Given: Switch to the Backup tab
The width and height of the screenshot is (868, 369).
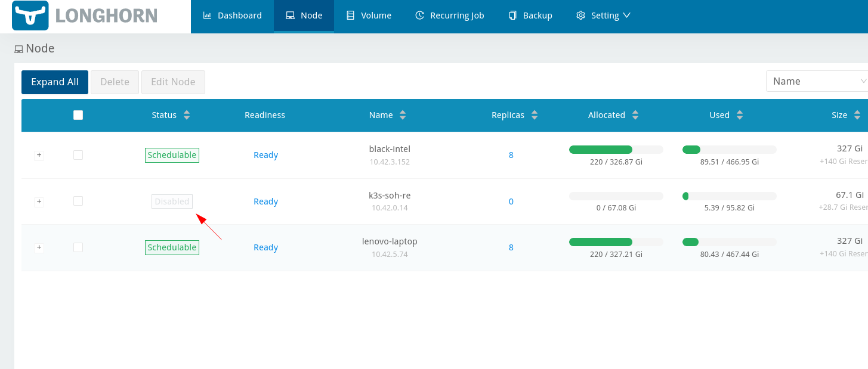Looking at the screenshot, I should point(530,15).
